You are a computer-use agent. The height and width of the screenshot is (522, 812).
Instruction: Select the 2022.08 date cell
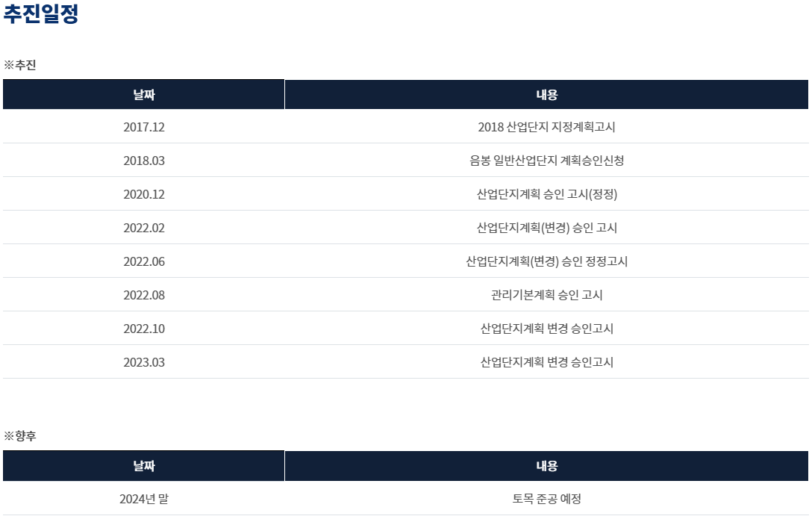(144, 295)
